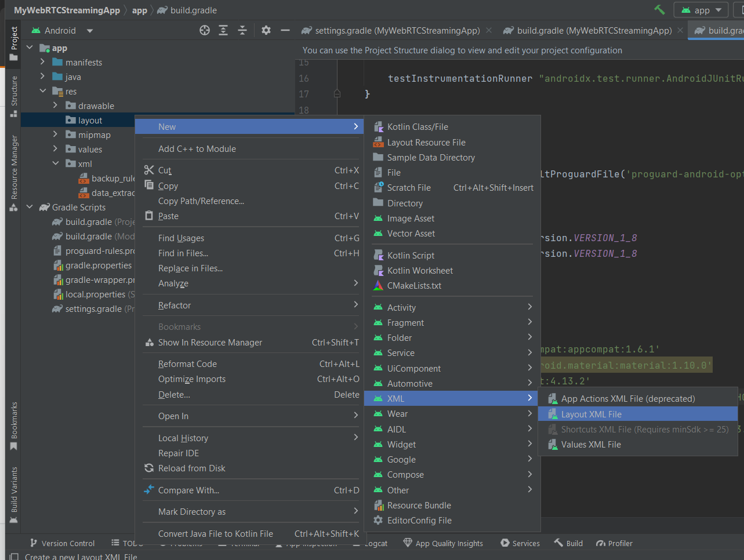This screenshot has width=744, height=560.
Task: Open the app run configuration dropdown
Action: (701, 10)
